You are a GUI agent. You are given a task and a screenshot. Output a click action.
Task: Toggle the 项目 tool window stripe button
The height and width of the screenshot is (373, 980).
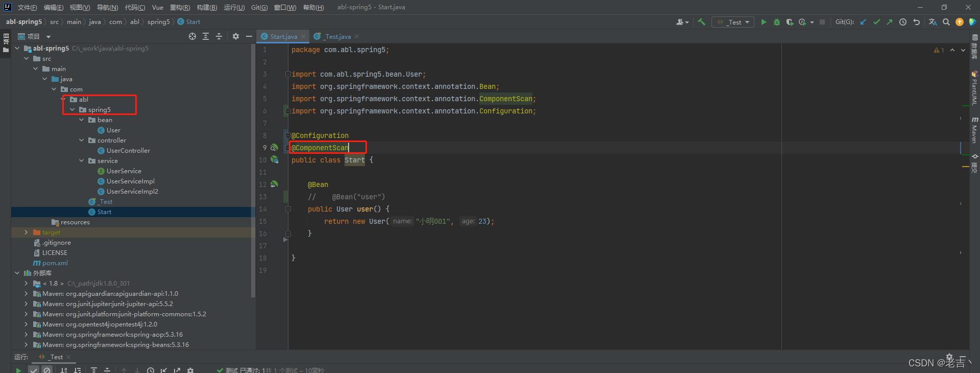click(6, 43)
